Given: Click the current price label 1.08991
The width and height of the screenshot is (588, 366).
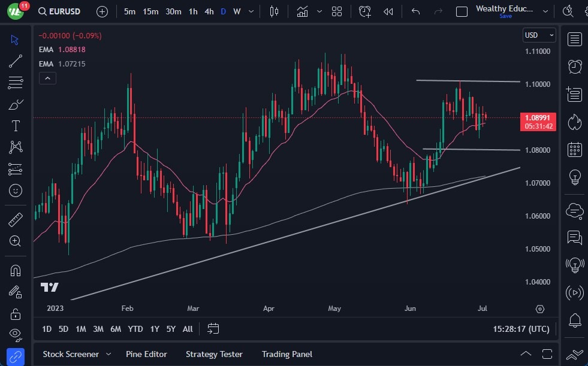Looking at the screenshot, I should pyautogui.click(x=538, y=118).
